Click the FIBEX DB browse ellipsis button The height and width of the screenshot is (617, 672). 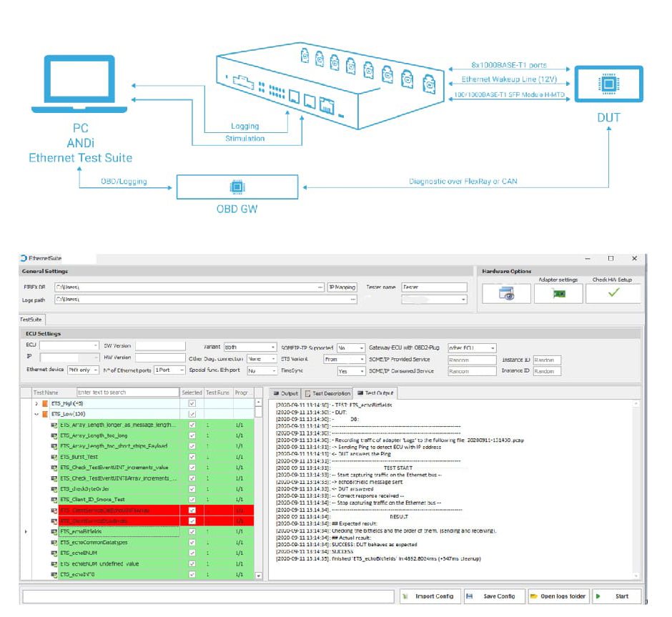pos(320,287)
